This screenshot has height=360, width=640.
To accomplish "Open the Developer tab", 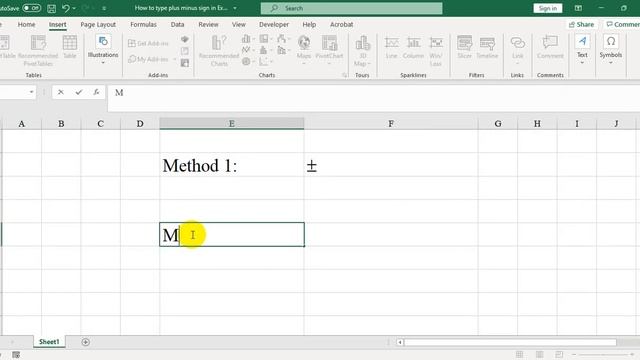I will [274, 24].
